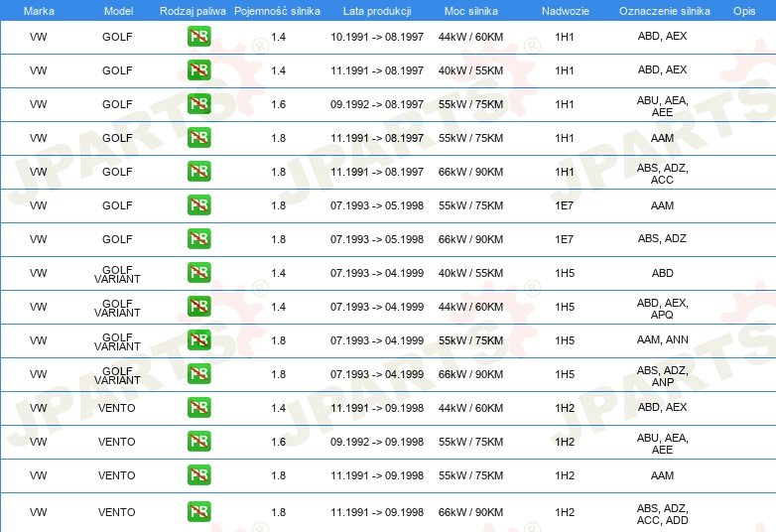Click engine code cell 'ABD, AEX, APQ'
776x532 pixels.
(662, 309)
